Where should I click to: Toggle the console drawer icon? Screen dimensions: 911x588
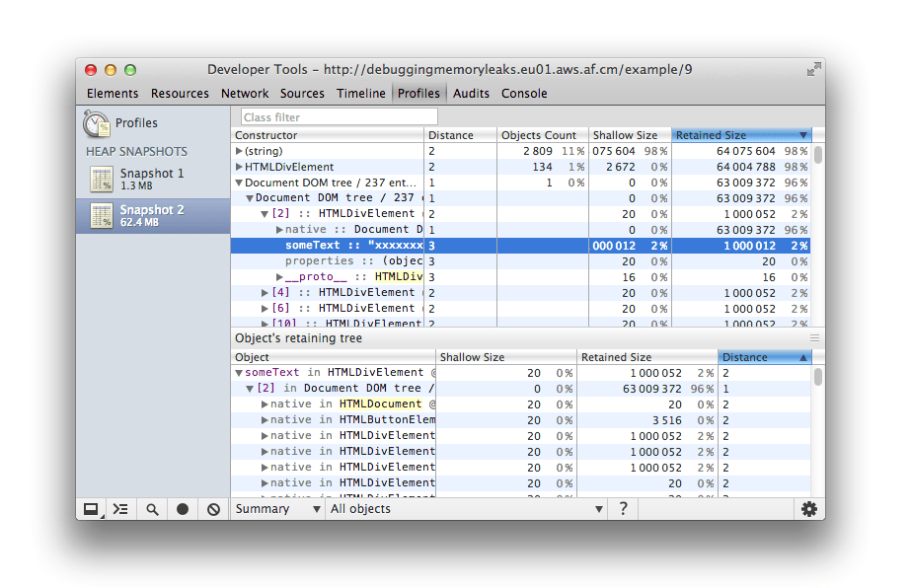click(120, 508)
